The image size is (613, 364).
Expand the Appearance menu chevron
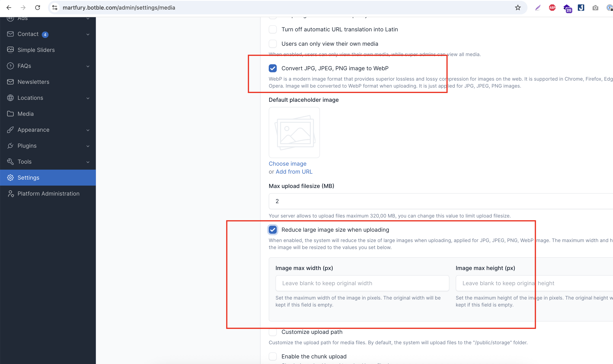click(x=88, y=130)
